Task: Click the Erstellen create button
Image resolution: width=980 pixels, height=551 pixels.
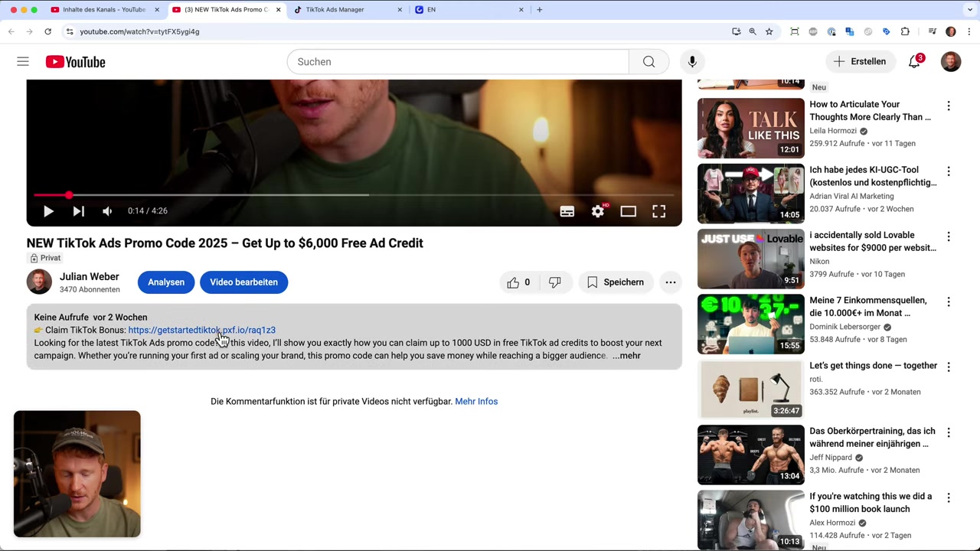Action: (x=859, y=61)
